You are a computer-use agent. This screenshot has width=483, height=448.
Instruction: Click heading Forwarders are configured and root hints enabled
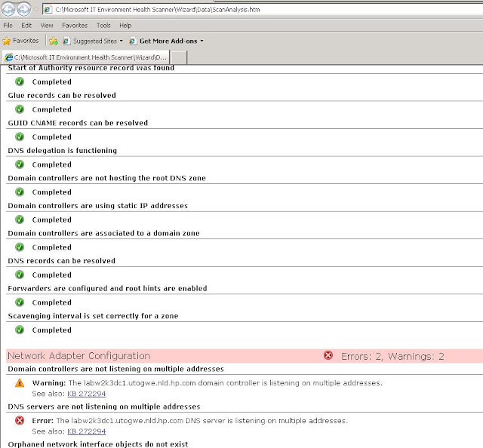107,288
